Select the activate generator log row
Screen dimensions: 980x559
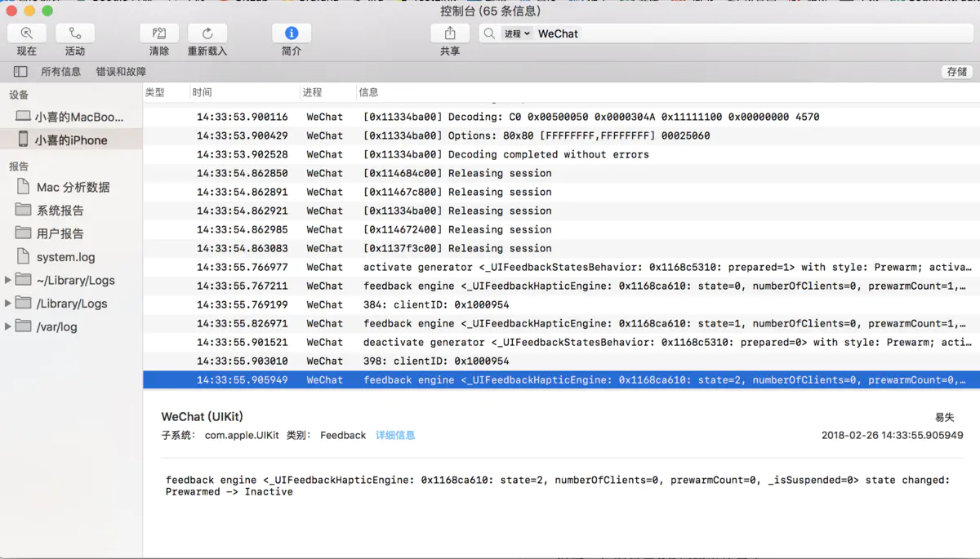pos(561,267)
